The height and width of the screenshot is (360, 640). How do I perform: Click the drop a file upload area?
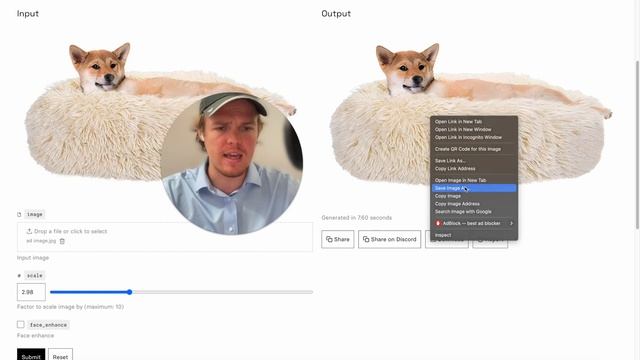(165, 237)
